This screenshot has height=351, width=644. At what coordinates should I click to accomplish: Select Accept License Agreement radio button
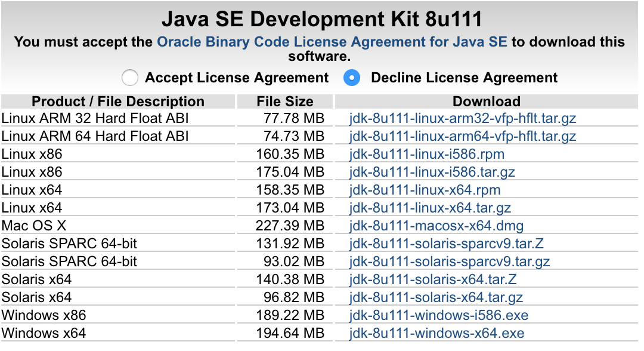pyautogui.click(x=129, y=78)
